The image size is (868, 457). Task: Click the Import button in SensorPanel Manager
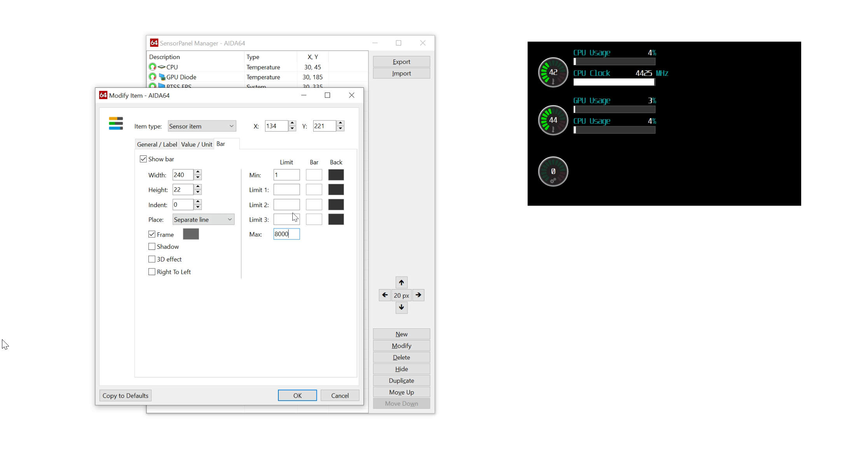point(402,73)
